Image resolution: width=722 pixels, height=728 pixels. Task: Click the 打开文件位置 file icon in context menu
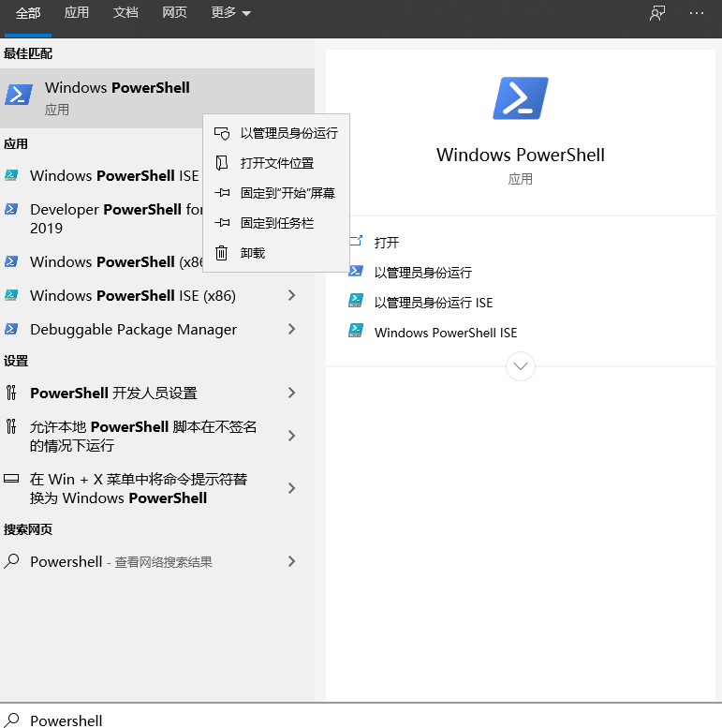222,163
